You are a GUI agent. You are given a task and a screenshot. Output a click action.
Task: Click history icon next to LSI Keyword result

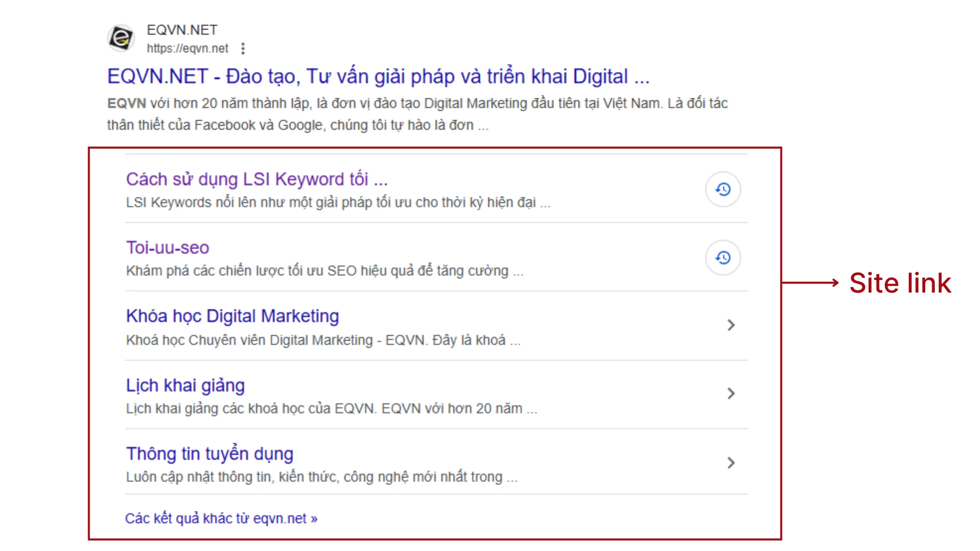(723, 189)
